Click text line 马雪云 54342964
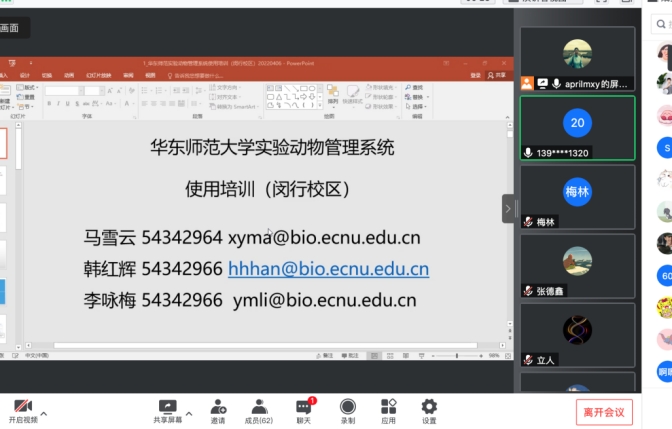This screenshot has height=429, width=672. click(153, 237)
